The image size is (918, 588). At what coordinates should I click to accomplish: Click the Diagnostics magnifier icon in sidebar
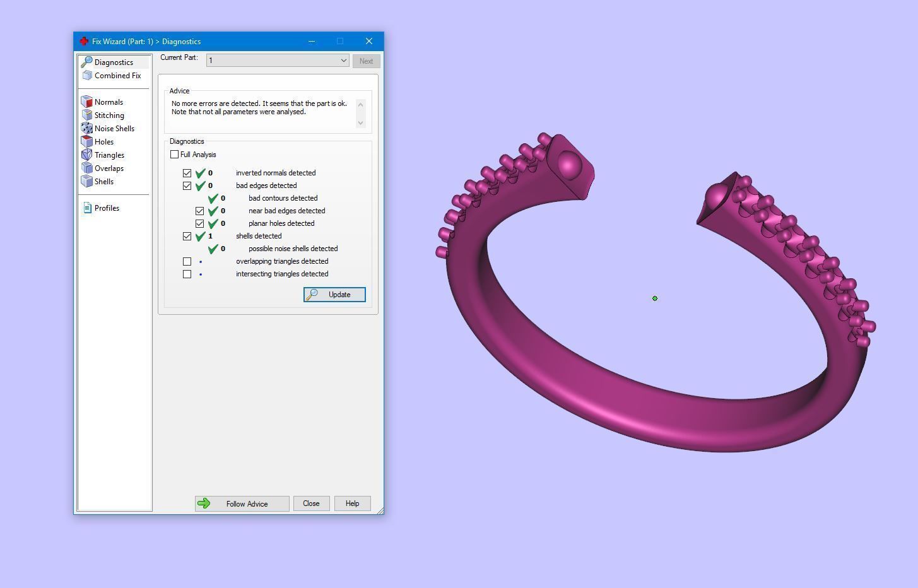click(x=86, y=62)
